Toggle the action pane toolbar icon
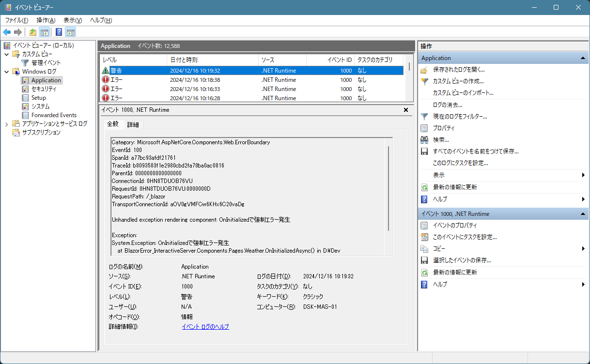Screen dimensions: 590x364 71,32
